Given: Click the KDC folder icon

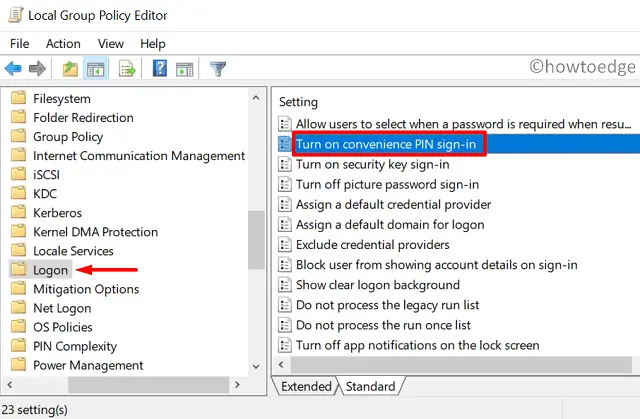Looking at the screenshot, I should coord(18,193).
